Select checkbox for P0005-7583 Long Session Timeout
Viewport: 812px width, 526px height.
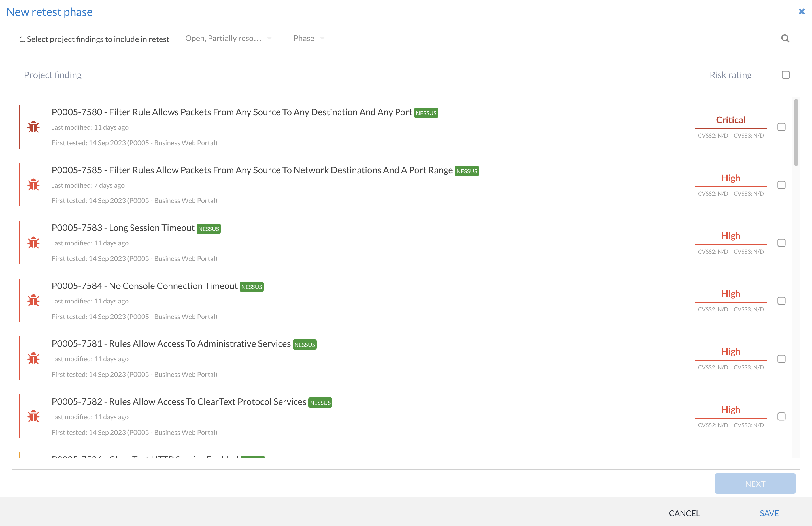pyautogui.click(x=781, y=243)
